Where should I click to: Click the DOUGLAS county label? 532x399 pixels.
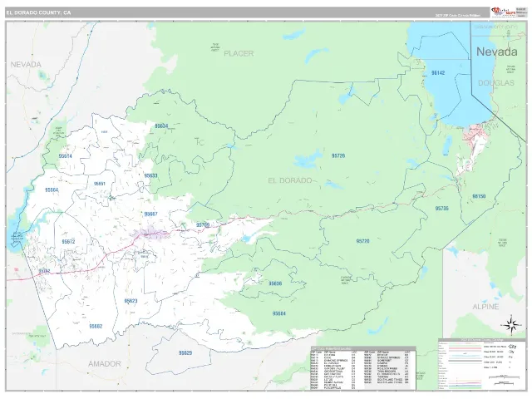point(496,83)
